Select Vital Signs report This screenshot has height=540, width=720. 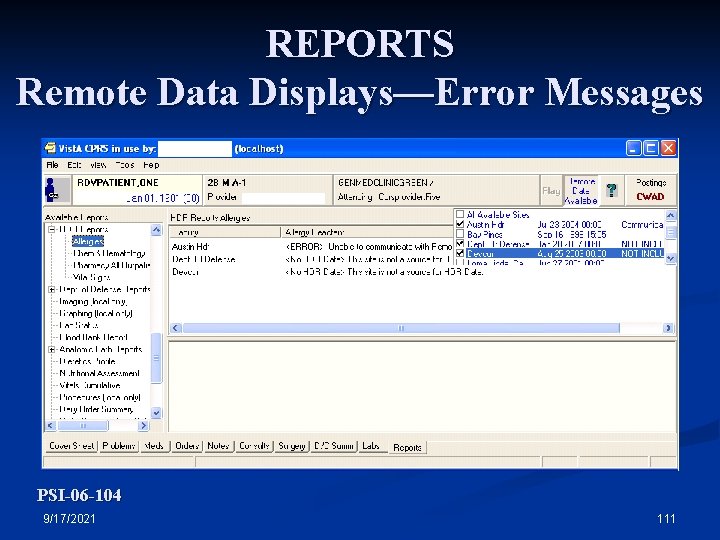92,277
